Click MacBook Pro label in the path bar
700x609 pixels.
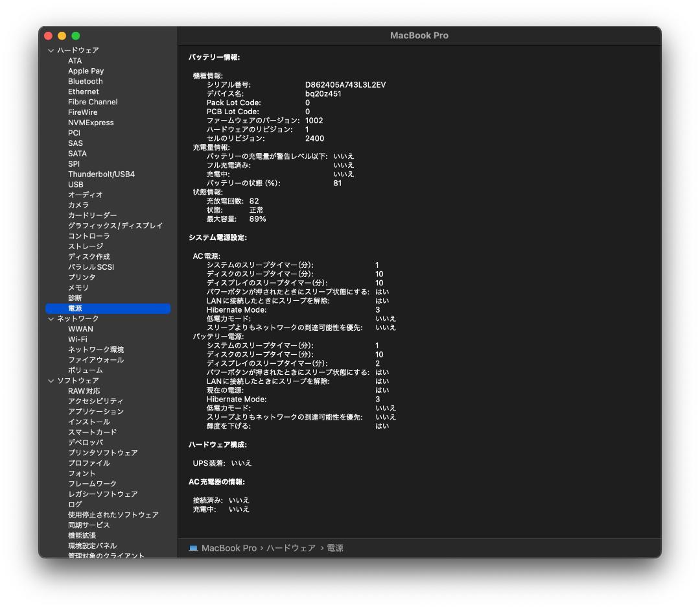(x=229, y=548)
